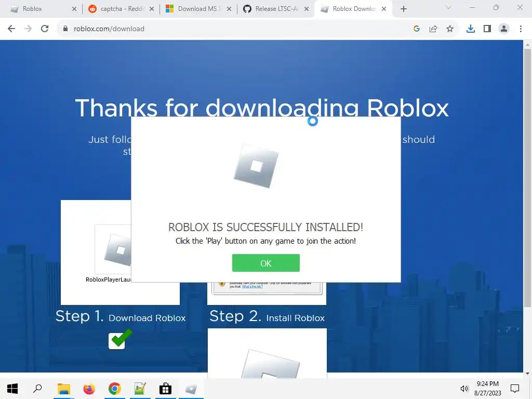Click the Google icon in address bar
Viewport: 532px width, 399px height.
pos(417,29)
